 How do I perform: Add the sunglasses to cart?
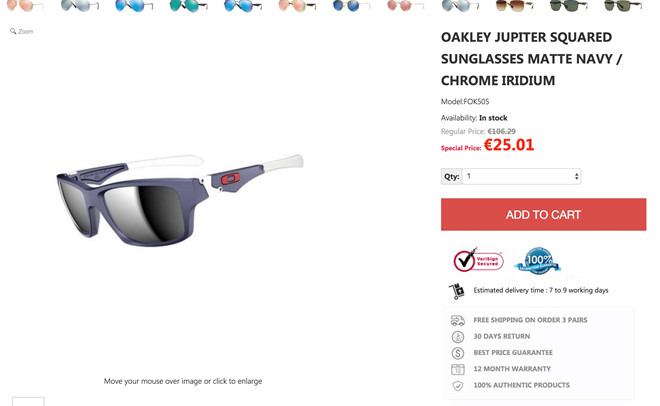(x=543, y=215)
